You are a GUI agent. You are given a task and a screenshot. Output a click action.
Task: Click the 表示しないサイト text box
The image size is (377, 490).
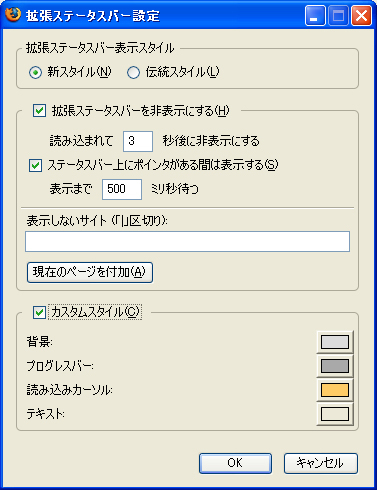[187, 241]
